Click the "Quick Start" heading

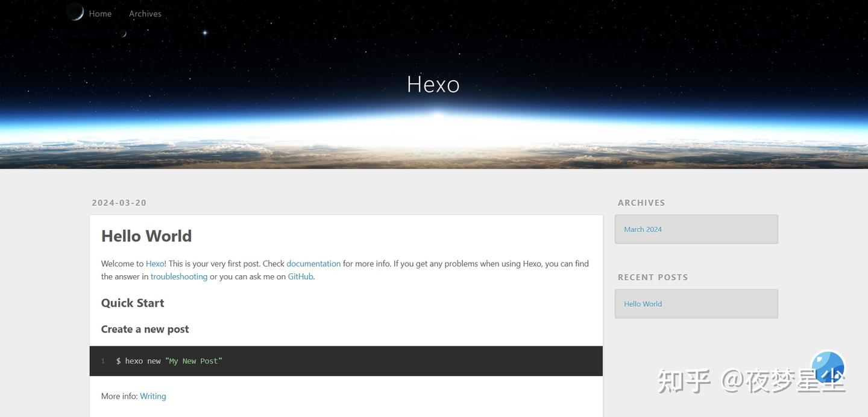click(x=132, y=303)
